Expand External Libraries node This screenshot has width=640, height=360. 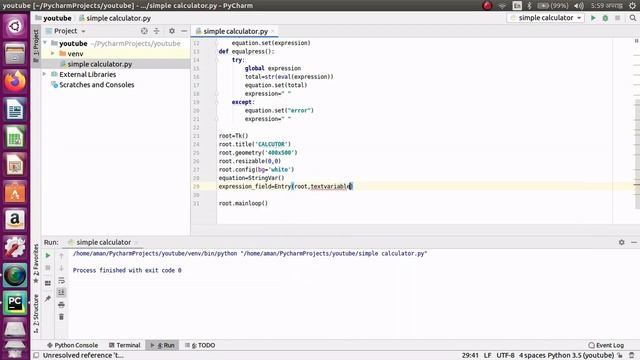coord(45,74)
